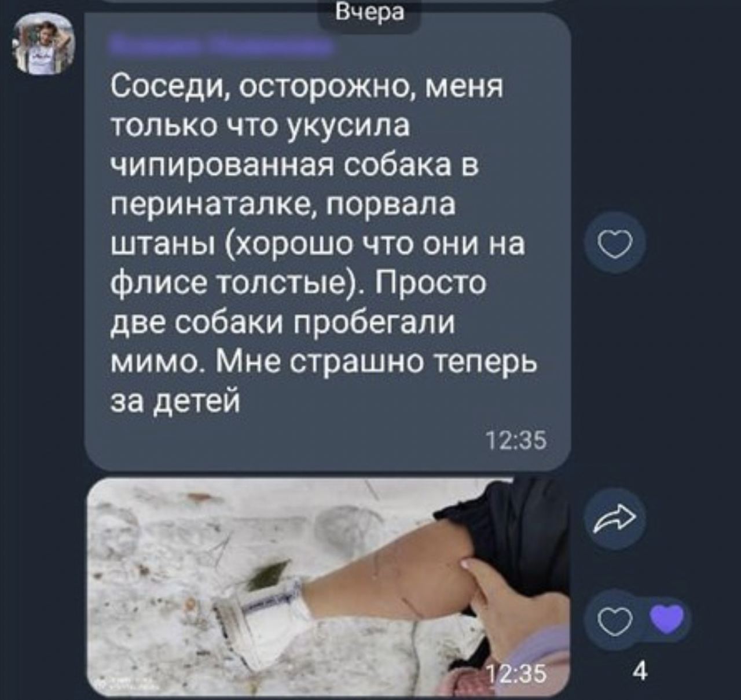Tap the blurred sender name
The image size is (741, 700).
(220, 47)
